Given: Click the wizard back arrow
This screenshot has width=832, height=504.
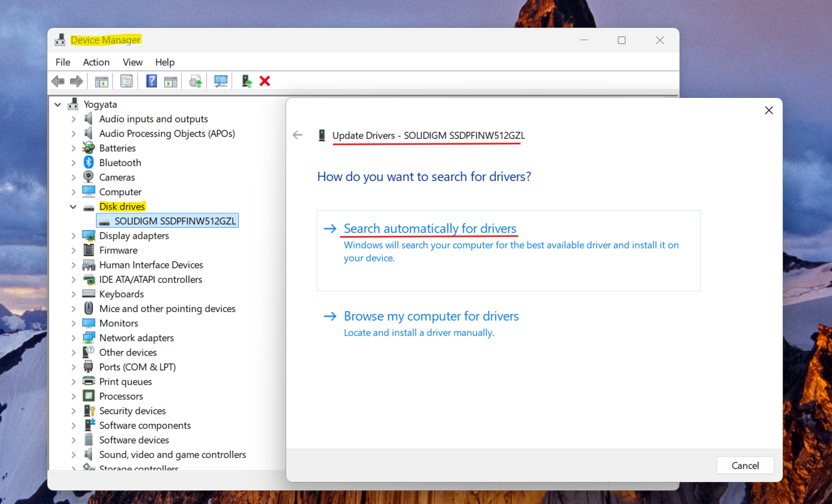Looking at the screenshot, I should click(x=297, y=135).
